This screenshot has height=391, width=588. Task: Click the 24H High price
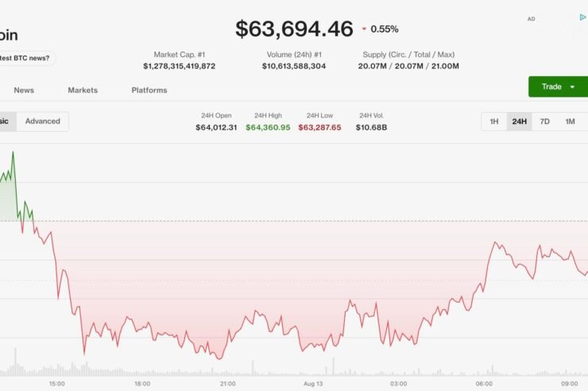tap(268, 127)
